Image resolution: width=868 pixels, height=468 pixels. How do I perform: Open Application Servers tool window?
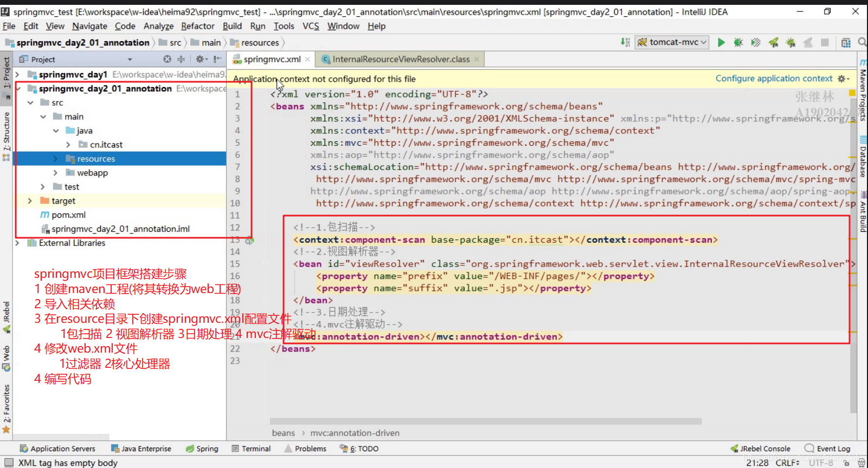[x=57, y=448]
